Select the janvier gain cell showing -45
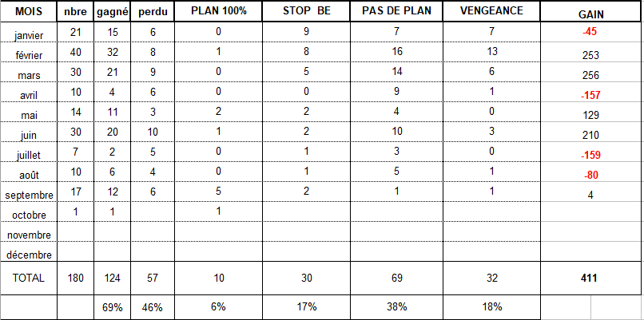 [x=590, y=32]
